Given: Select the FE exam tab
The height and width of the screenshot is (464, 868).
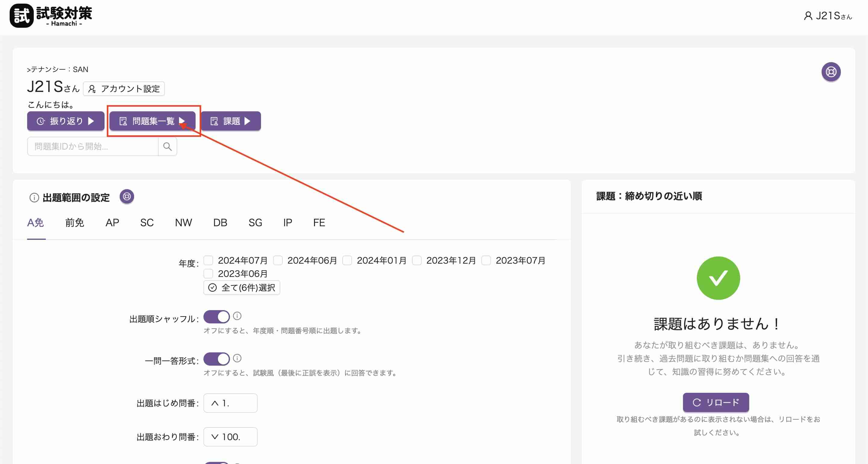Looking at the screenshot, I should pos(319,223).
